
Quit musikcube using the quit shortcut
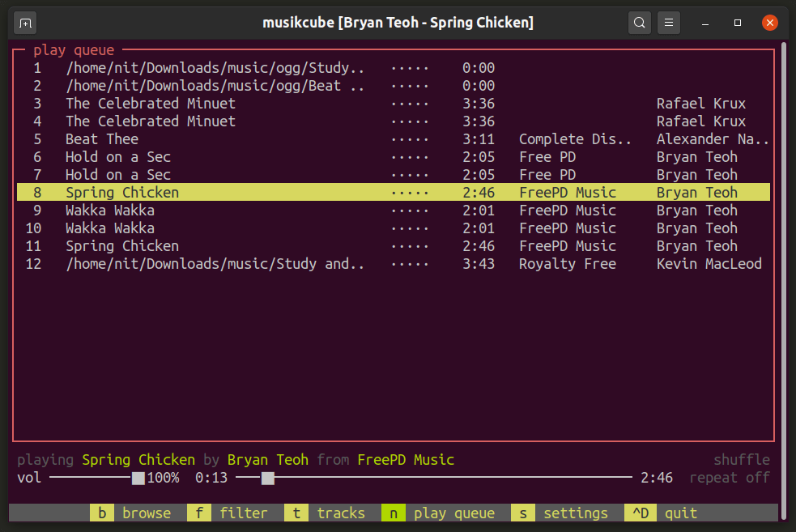pos(662,513)
